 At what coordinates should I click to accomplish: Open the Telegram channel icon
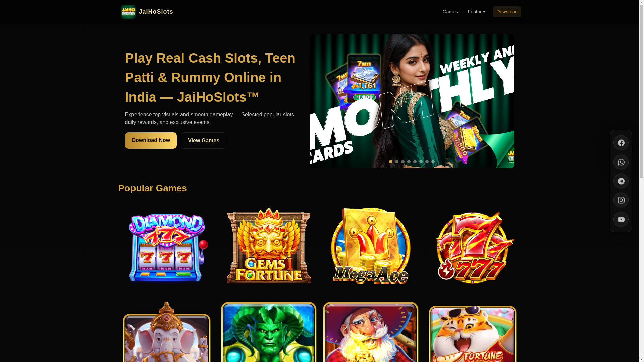point(621,181)
